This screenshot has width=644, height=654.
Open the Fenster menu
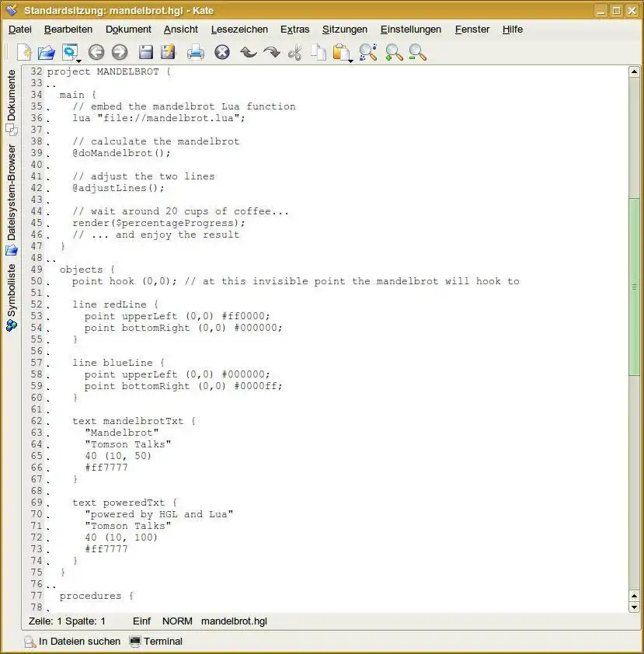pyautogui.click(x=472, y=30)
